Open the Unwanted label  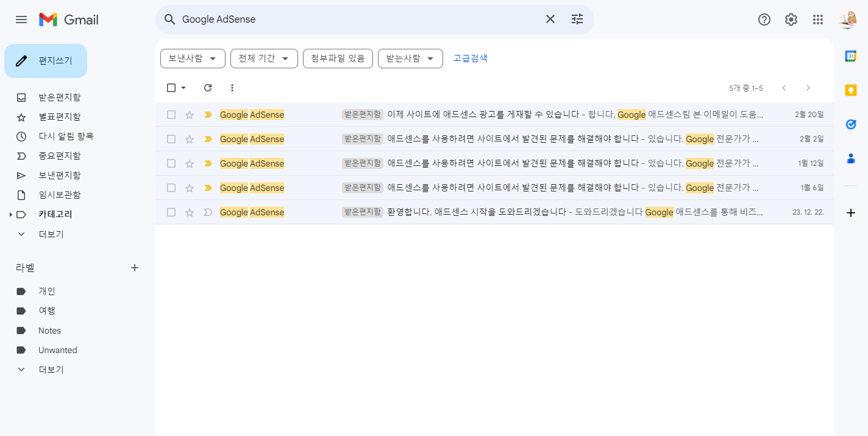[57, 350]
